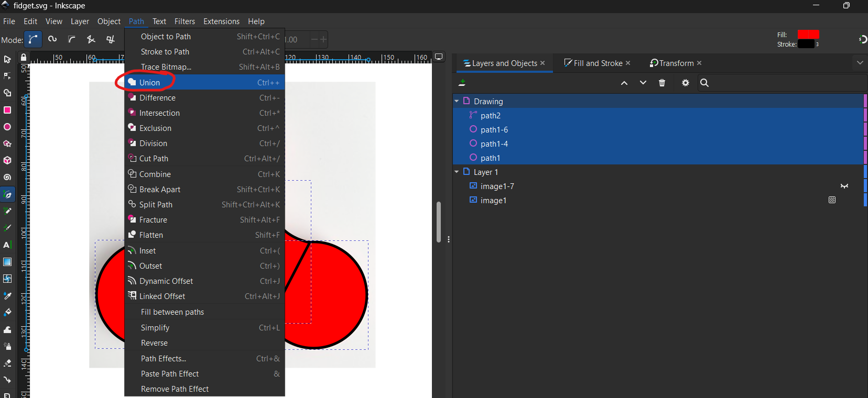Show the hidden image1-7 object
Screen dimensions: 868x398
(x=844, y=186)
